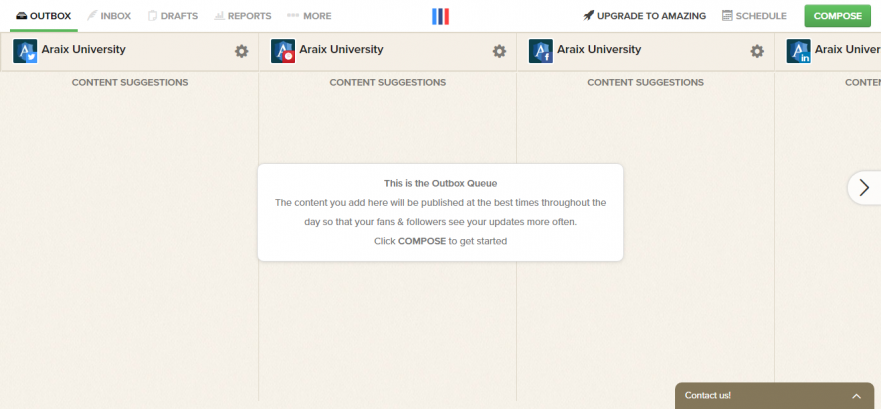Screen dimensions: 881x409
Task: Expand the More menu
Action: (x=309, y=16)
